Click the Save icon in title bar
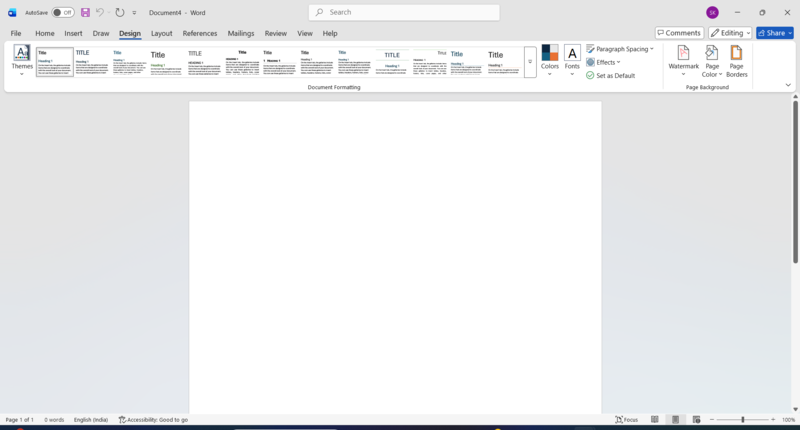 (85, 12)
